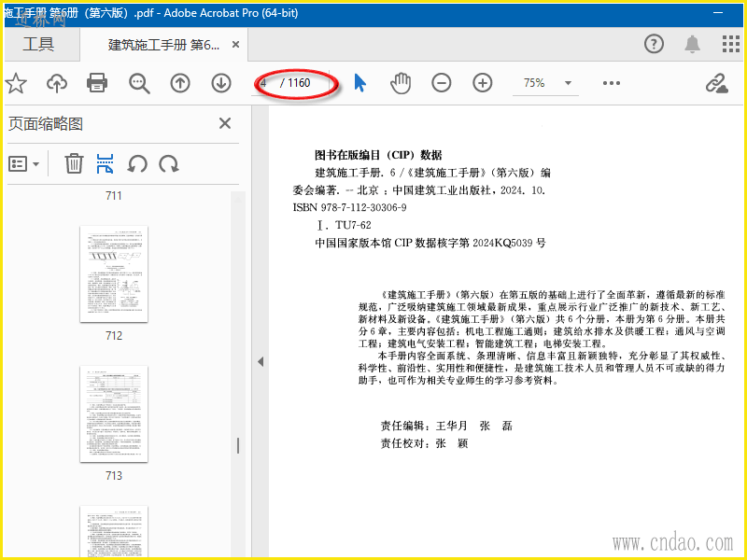Click the insert or extract pages icon
Viewport: 747px width, 560px height.
pyautogui.click(x=105, y=163)
